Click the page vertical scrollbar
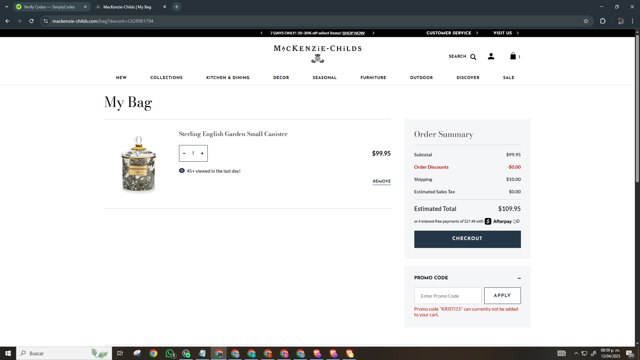The height and width of the screenshot is (360, 640). [637, 108]
